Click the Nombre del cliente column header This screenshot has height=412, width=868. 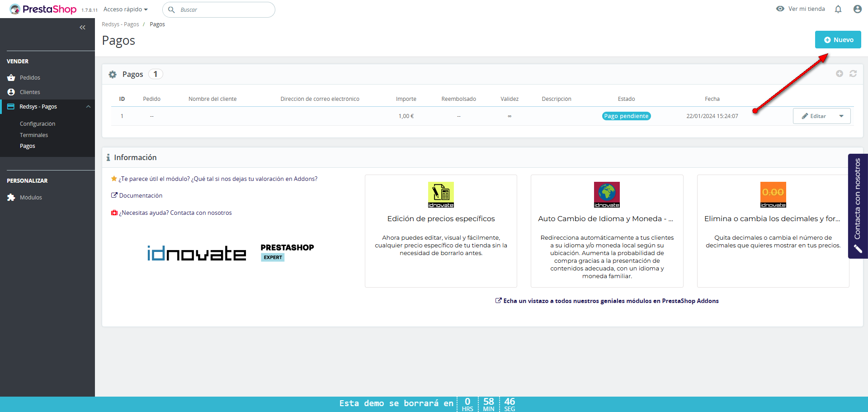pyautogui.click(x=212, y=99)
